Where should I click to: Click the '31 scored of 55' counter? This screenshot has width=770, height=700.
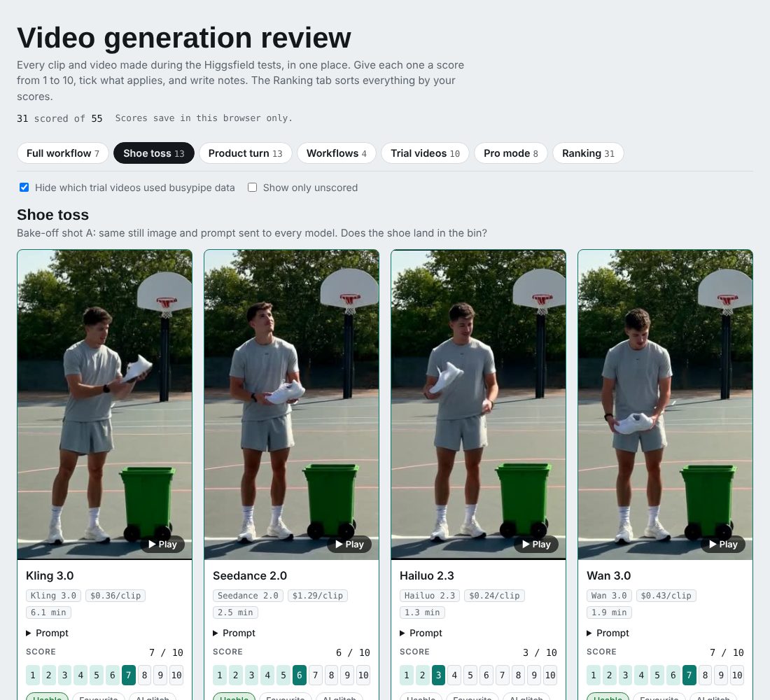[x=59, y=118]
